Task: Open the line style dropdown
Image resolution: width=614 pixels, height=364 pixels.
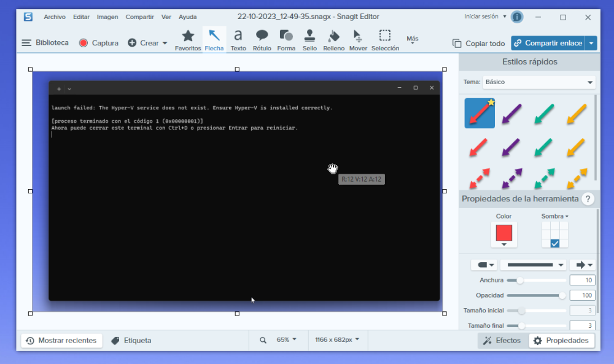Action: coord(534,265)
